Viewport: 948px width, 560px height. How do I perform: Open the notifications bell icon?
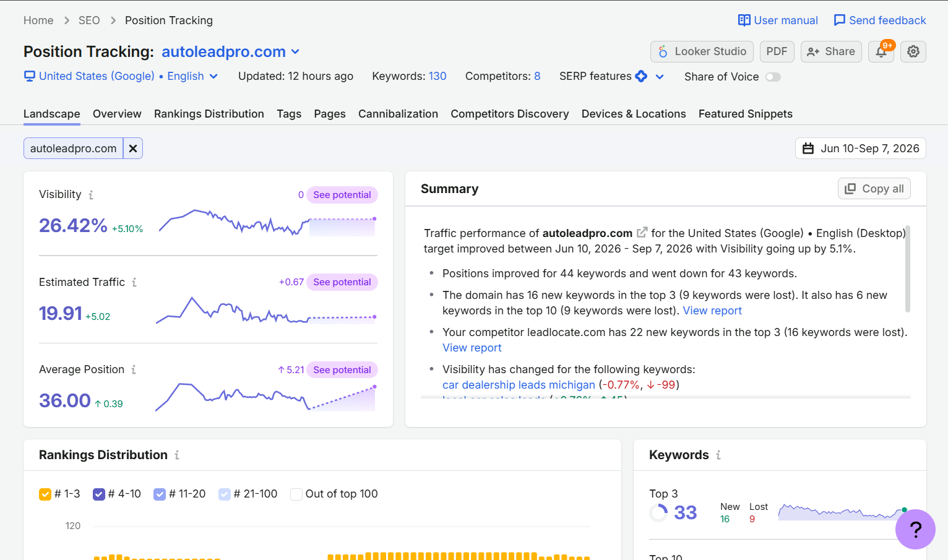coord(881,52)
